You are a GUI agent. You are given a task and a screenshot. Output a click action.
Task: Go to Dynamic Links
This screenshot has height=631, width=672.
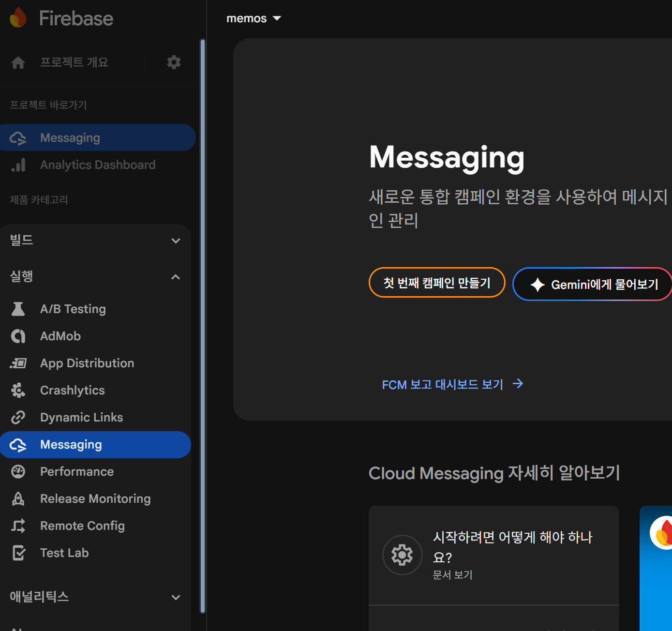click(95, 417)
